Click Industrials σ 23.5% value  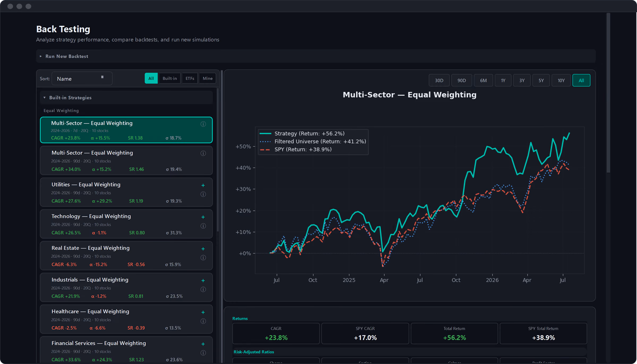(174, 296)
